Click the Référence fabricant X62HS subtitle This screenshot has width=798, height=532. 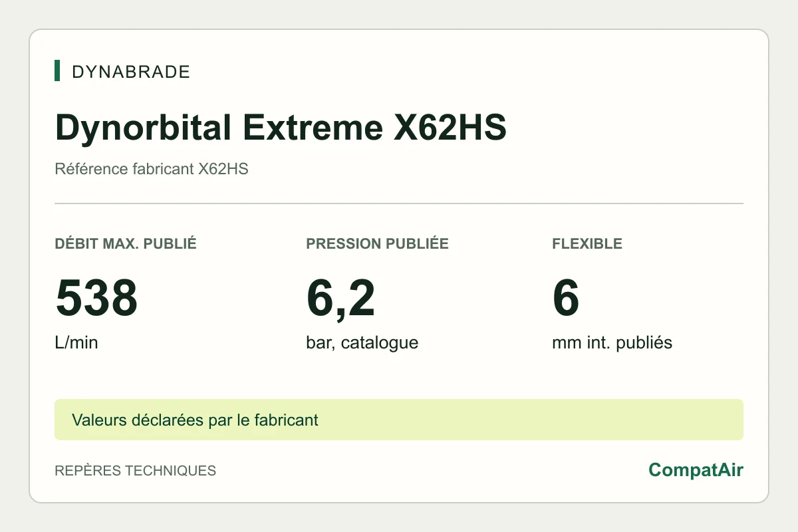click(x=152, y=169)
